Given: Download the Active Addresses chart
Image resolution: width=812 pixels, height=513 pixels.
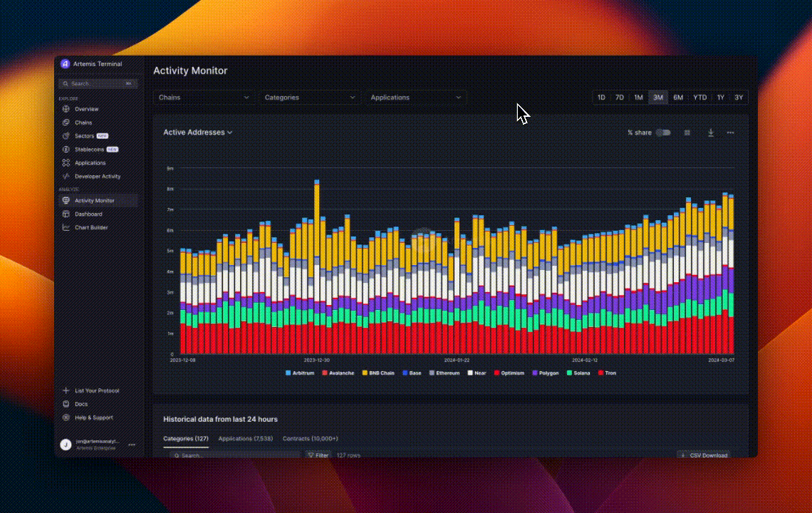Looking at the screenshot, I should click(x=711, y=133).
